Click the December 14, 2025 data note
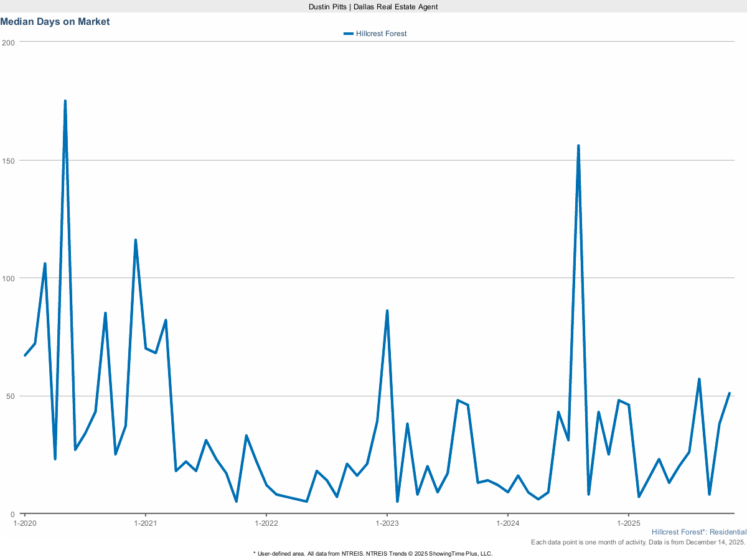The image size is (747, 560). pos(637,542)
